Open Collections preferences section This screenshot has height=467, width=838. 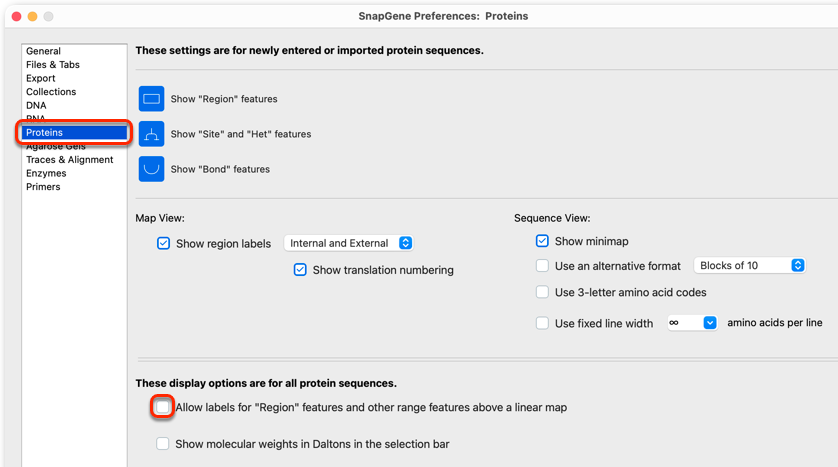51,92
